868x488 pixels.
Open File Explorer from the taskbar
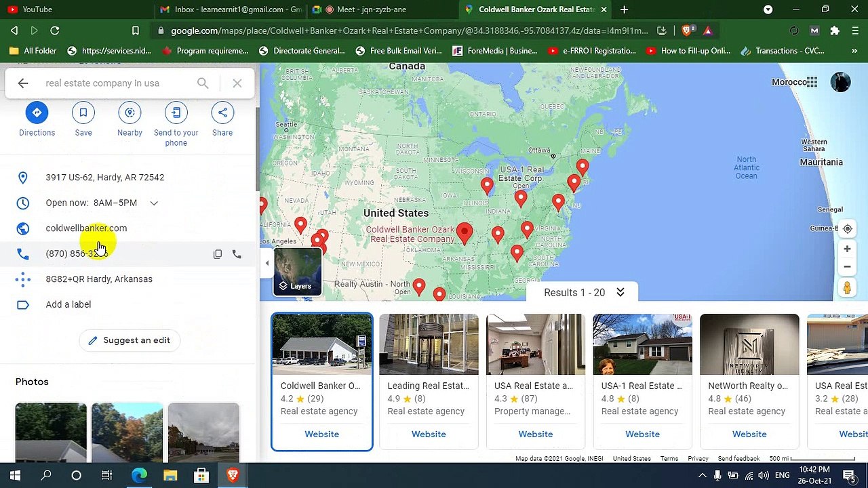coord(170,476)
